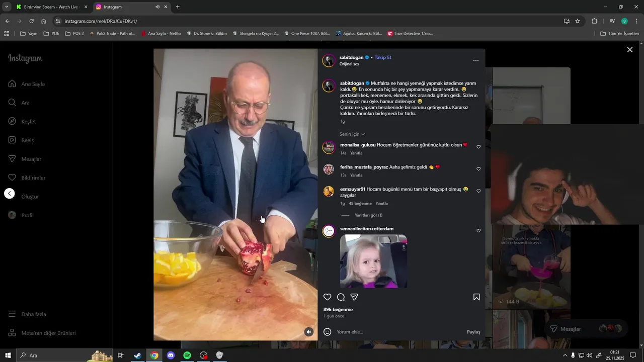Viewport: 644px width, 362px height.
Task: Save the post with the bookmark icon
Action: 476,297
